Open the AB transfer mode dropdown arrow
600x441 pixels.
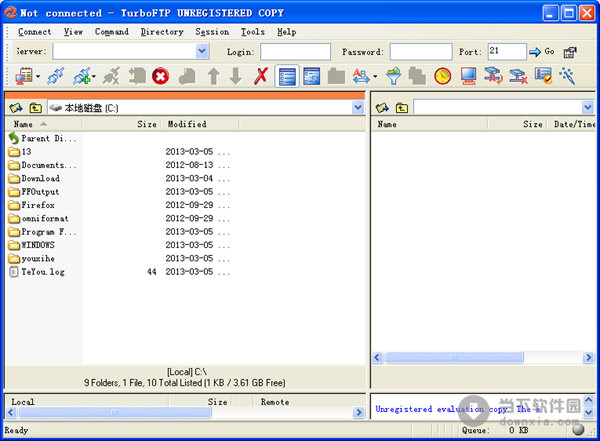tap(375, 77)
